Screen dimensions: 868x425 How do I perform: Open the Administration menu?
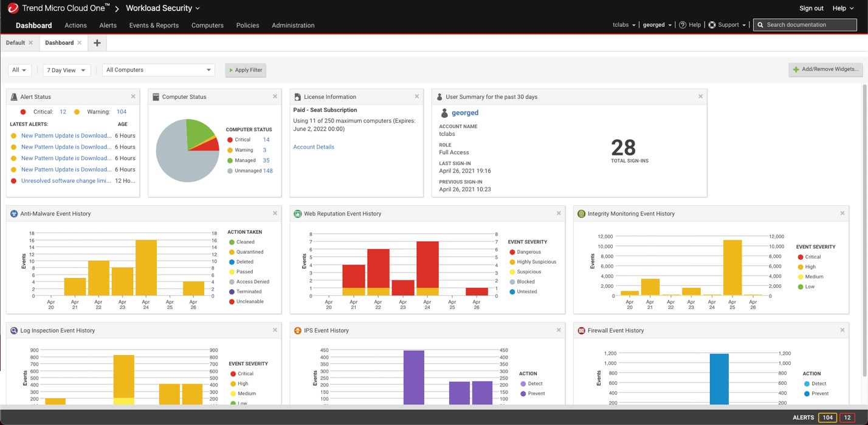pos(293,25)
